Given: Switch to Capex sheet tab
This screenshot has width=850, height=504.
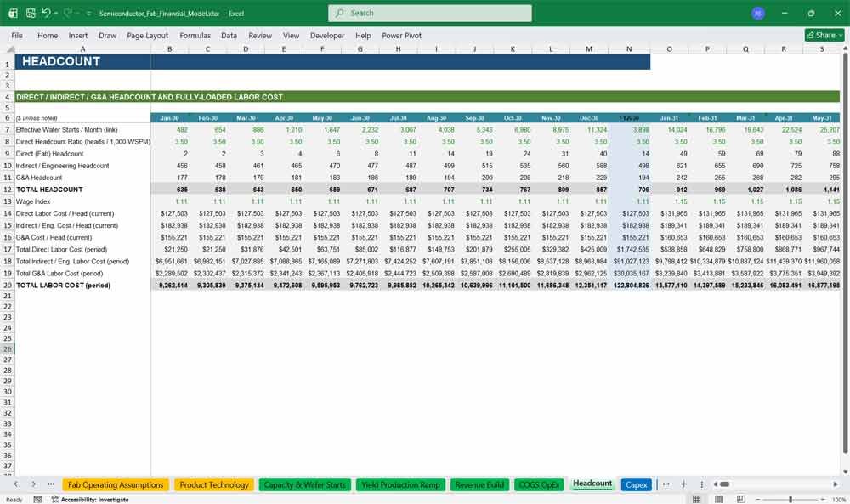Looking at the screenshot, I should tap(637, 484).
